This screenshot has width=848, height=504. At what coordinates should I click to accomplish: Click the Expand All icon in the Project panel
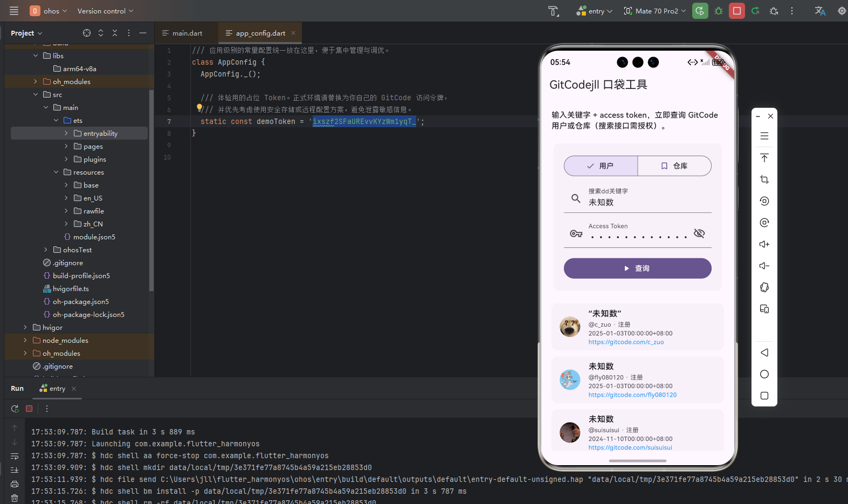pyautogui.click(x=101, y=33)
